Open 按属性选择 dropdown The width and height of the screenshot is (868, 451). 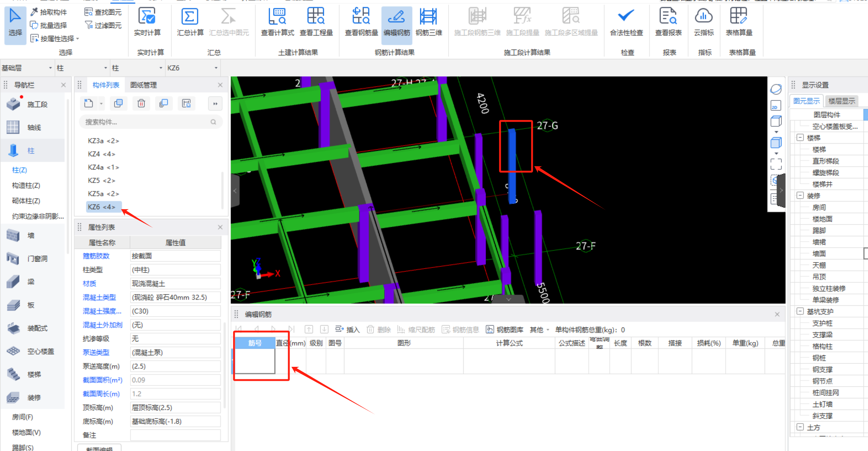[55, 39]
